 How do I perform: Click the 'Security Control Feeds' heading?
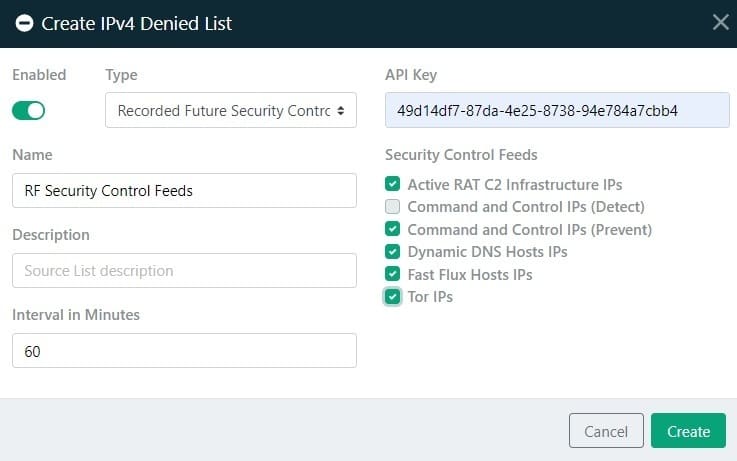[x=461, y=155]
